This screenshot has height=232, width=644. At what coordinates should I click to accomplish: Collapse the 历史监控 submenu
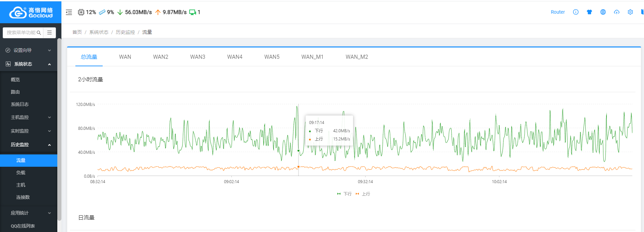(29, 145)
